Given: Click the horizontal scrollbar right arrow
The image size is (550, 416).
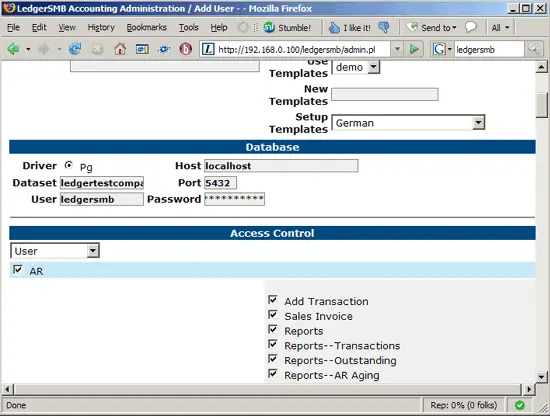Looking at the screenshot, I should point(529,389).
